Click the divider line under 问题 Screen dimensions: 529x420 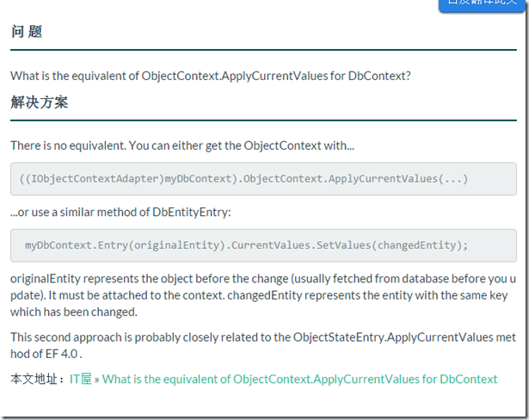pyautogui.click(x=263, y=50)
